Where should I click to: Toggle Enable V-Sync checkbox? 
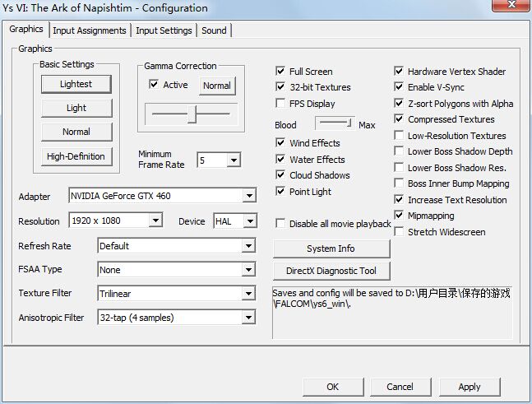(x=400, y=87)
